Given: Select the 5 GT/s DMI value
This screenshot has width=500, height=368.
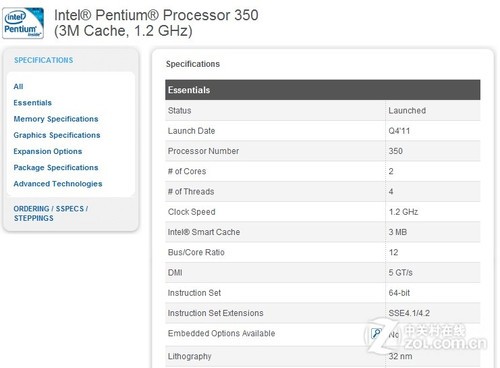Looking at the screenshot, I should point(400,273).
